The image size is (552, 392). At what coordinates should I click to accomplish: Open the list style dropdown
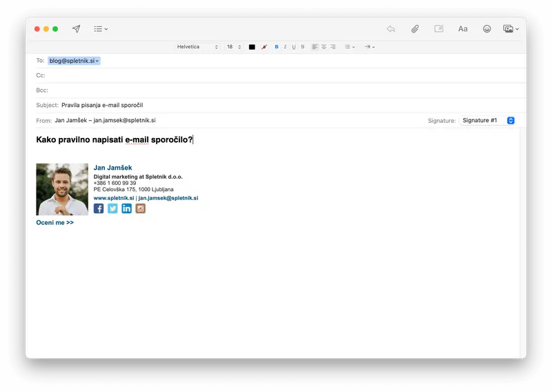pyautogui.click(x=350, y=47)
